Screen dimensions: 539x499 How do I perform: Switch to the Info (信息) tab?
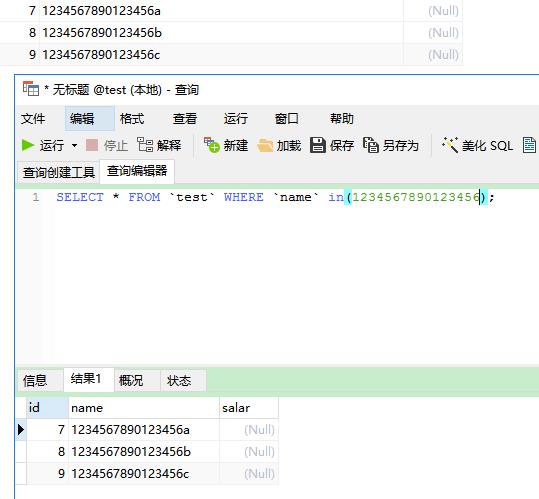pyautogui.click(x=40, y=380)
